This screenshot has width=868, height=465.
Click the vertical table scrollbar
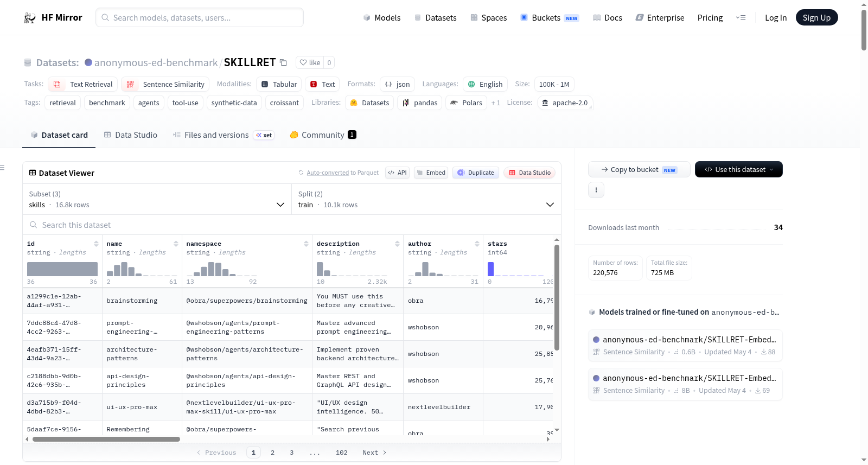[x=557, y=297]
